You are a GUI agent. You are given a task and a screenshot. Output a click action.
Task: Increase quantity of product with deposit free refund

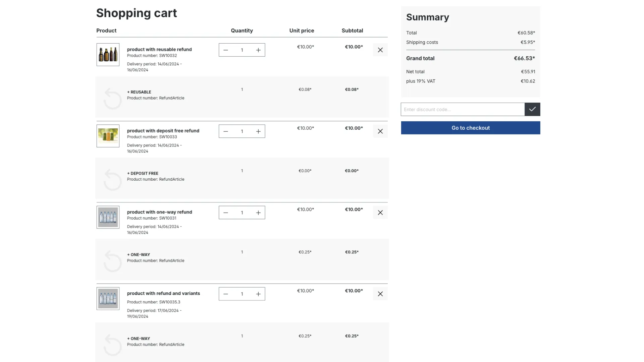[258, 131]
